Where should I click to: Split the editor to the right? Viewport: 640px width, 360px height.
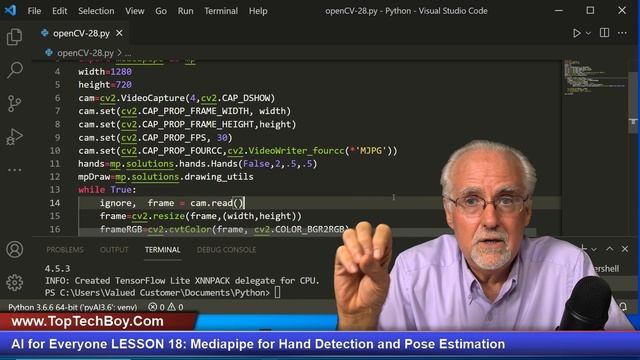tap(604, 33)
